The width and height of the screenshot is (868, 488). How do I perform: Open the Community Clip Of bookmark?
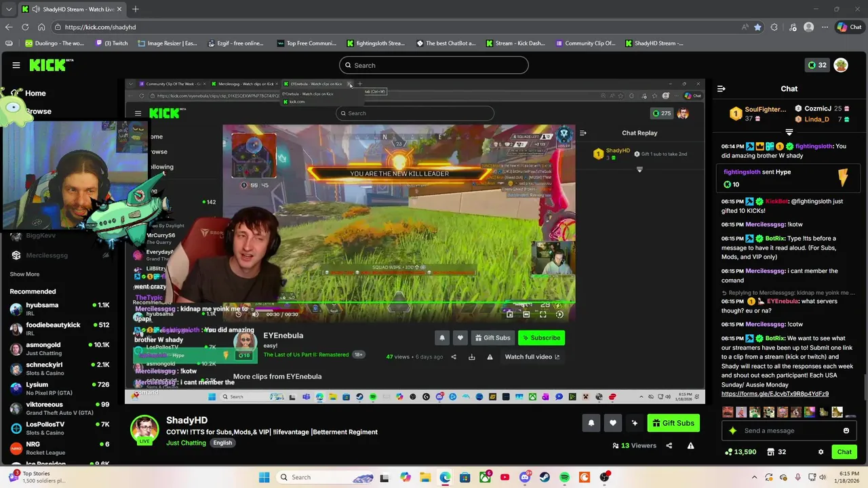[x=585, y=43]
